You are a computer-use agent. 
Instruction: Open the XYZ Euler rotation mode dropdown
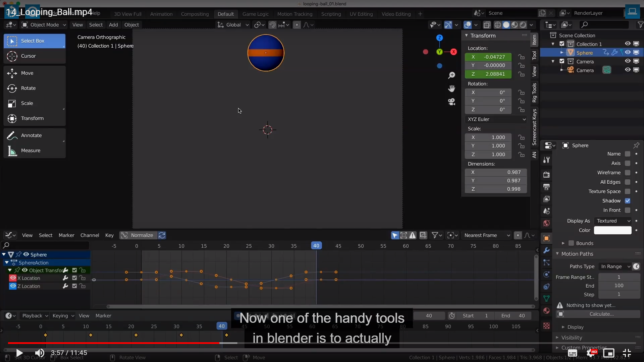point(496,119)
